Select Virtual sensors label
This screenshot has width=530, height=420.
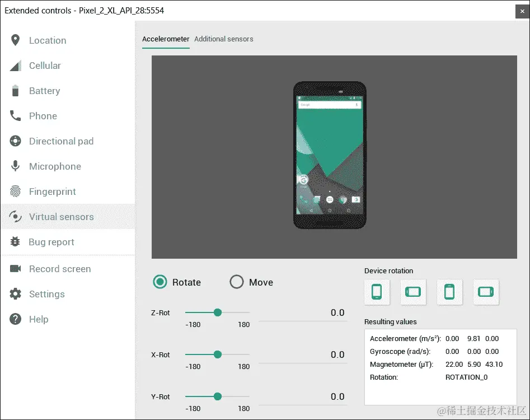[x=62, y=217]
